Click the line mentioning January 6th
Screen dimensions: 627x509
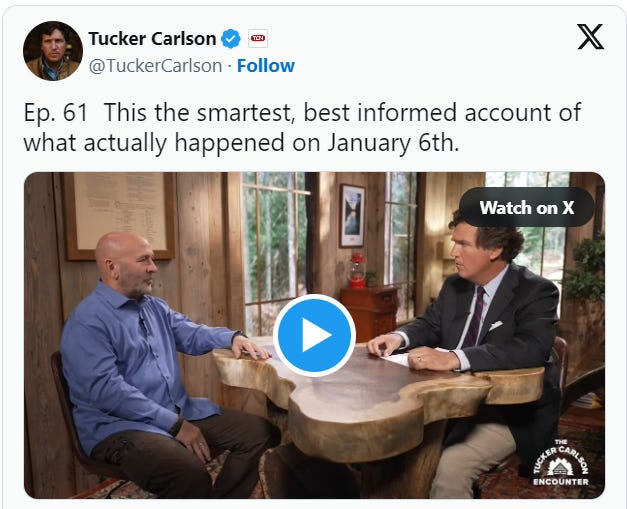tap(241, 143)
